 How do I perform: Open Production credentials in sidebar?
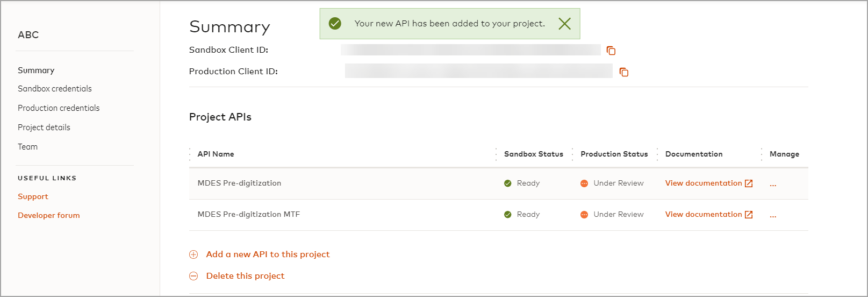point(59,108)
